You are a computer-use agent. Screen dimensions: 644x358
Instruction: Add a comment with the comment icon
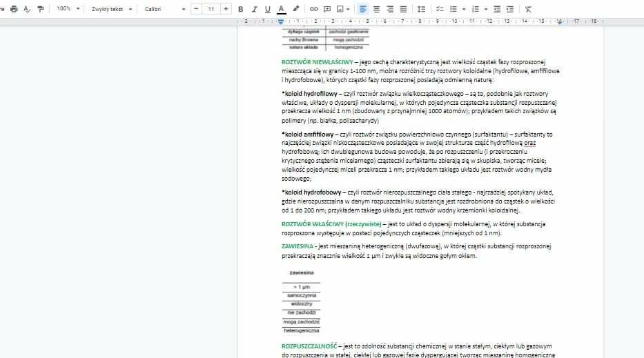pyautogui.click(x=327, y=9)
